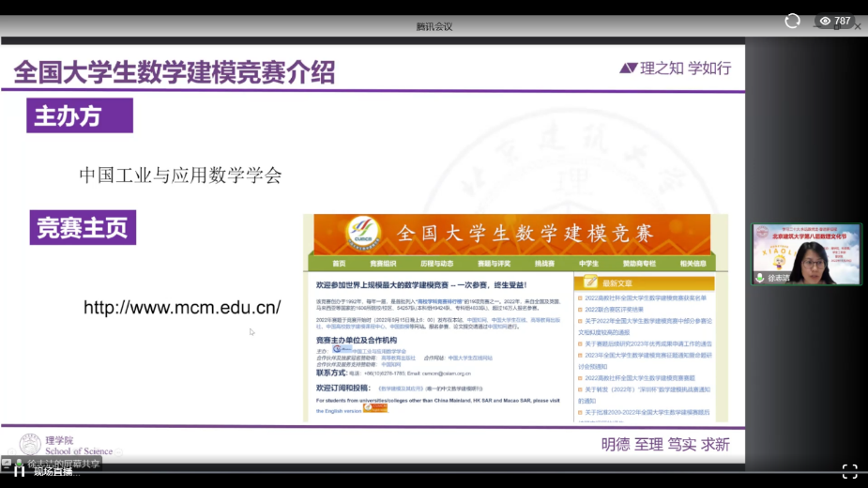The height and width of the screenshot is (488, 868).
Task: Select the 竞赛组织 navigation tab
Action: pos(384,264)
